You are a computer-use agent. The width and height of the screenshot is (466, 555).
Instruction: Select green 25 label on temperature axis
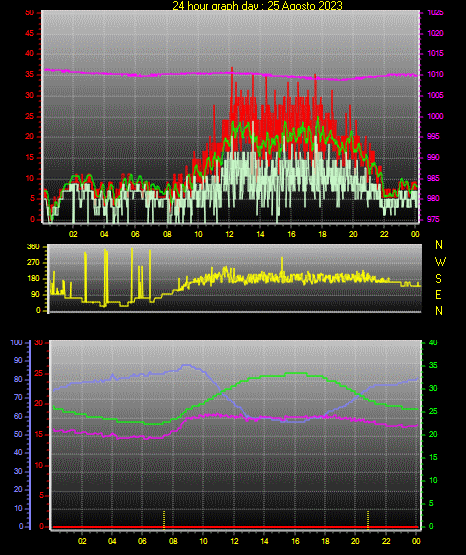(433, 411)
